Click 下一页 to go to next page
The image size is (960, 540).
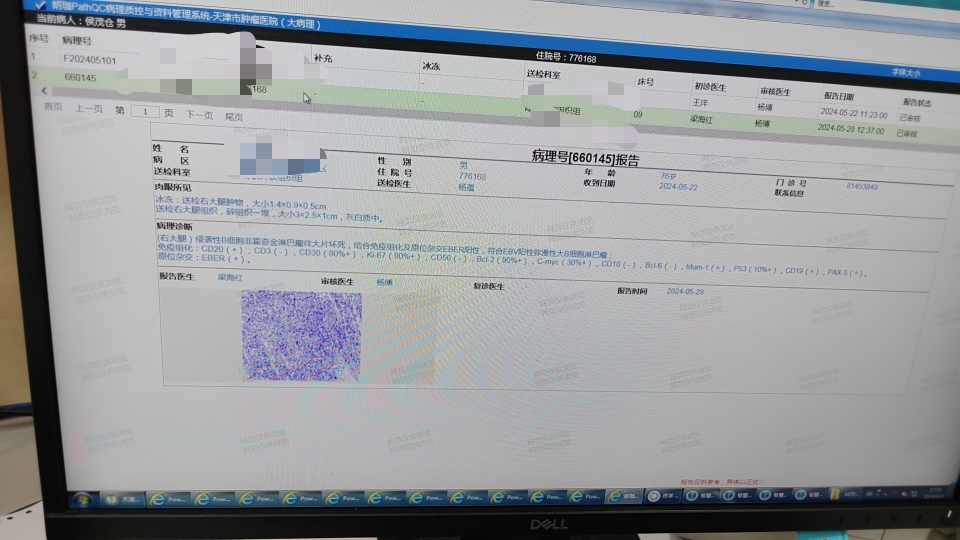(199, 114)
